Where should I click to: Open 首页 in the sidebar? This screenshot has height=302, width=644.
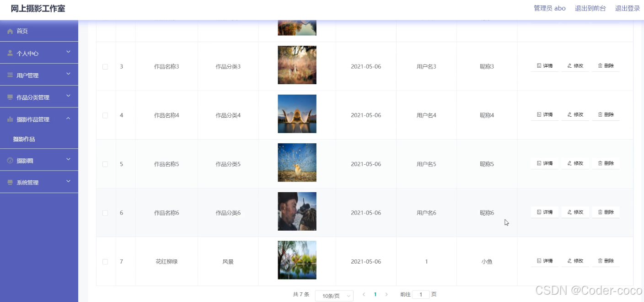[x=39, y=31]
